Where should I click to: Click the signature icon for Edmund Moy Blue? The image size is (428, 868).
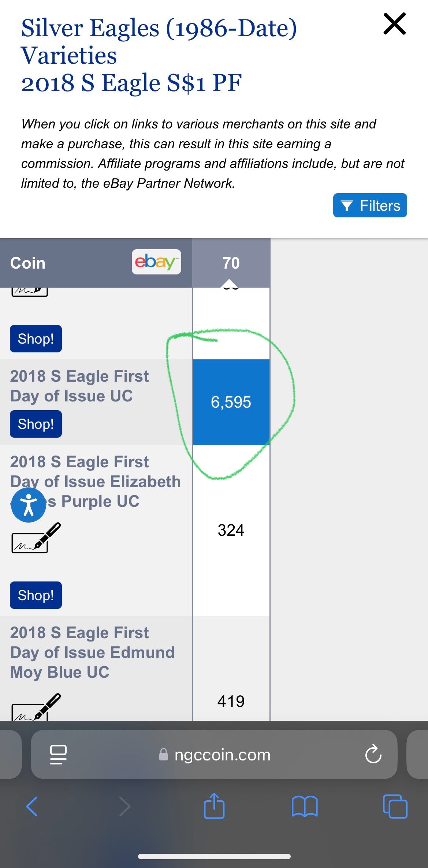36,708
